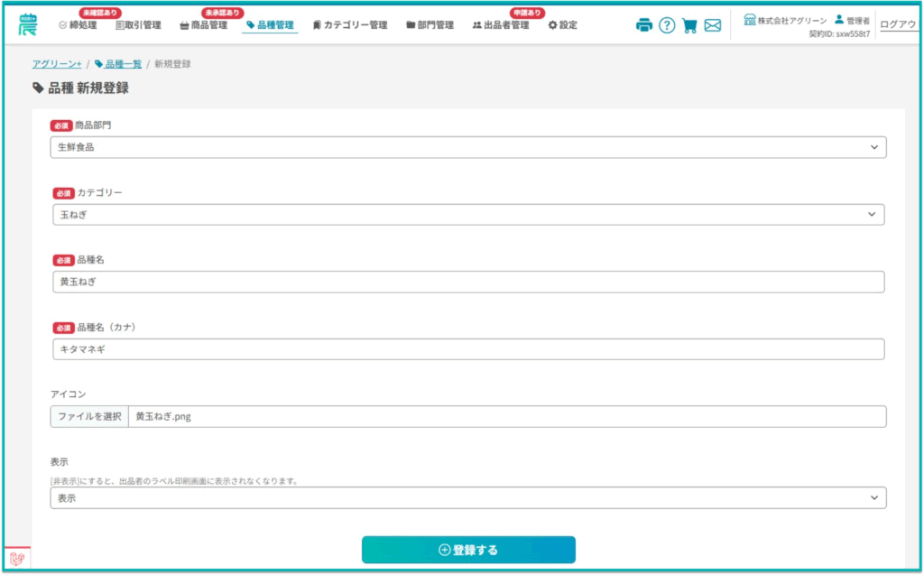
Task: Click the ファイルを選択 file button
Action: coord(89,416)
